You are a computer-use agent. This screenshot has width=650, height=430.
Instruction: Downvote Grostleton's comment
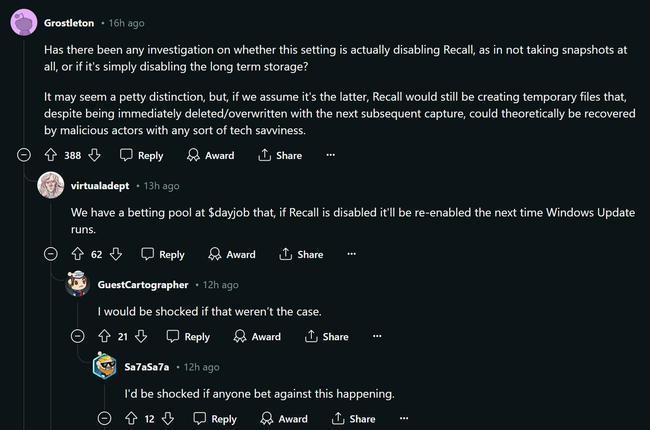pos(95,155)
